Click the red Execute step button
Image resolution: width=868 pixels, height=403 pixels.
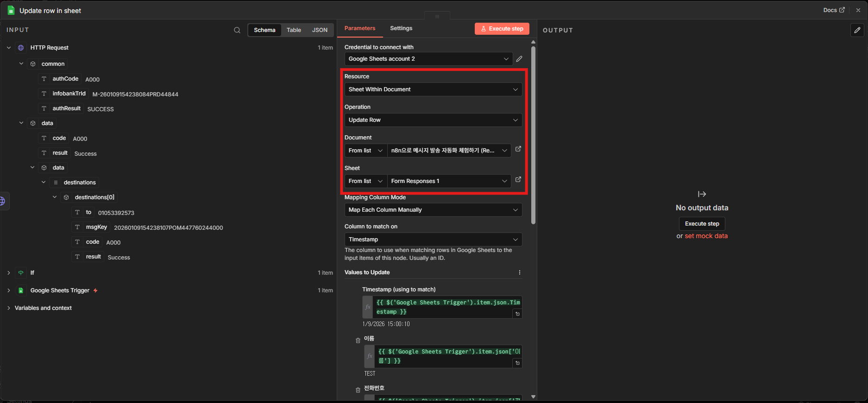(502, 29)
